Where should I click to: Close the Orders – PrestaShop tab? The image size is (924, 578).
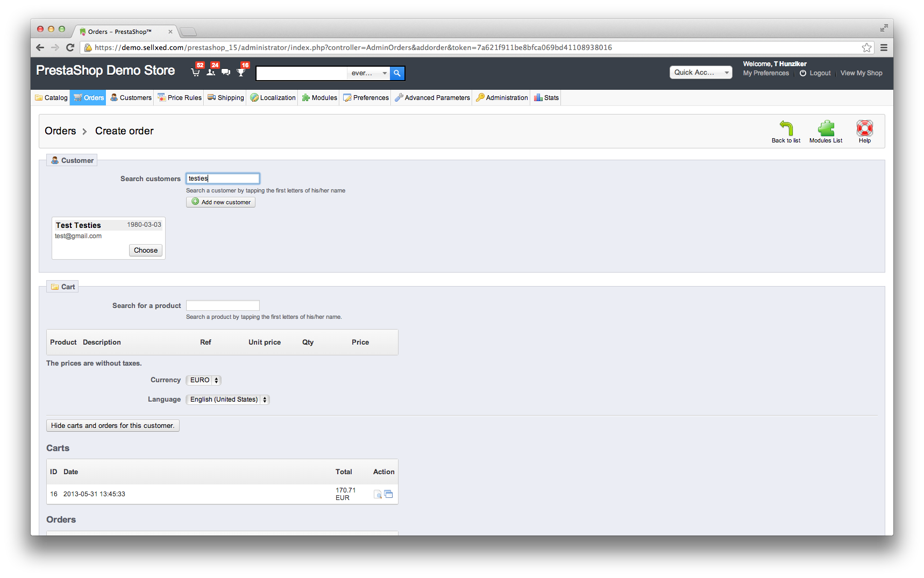170,32
